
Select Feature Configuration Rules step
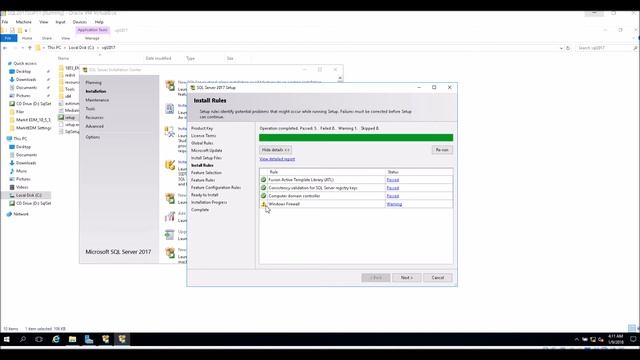tap(216, 187)
